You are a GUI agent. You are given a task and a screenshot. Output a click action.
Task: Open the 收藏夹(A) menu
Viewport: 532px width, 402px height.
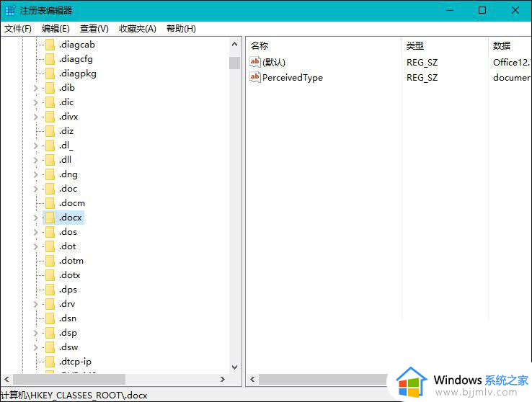click(x=138, y=29)
